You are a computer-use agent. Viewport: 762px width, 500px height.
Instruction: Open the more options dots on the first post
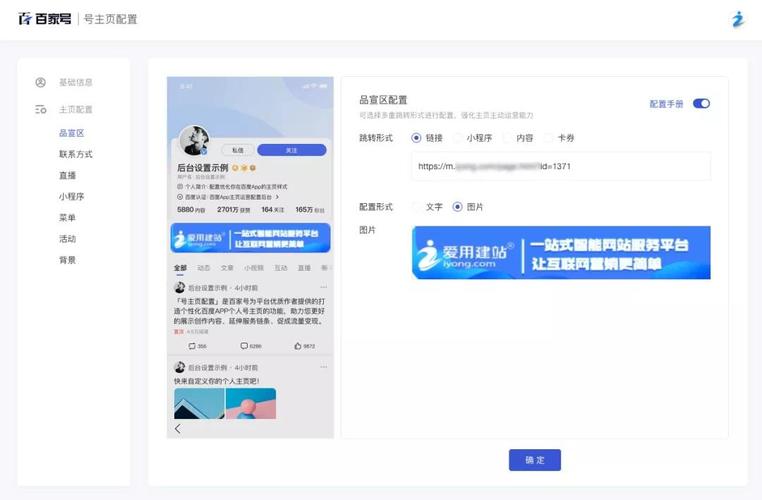324,287
